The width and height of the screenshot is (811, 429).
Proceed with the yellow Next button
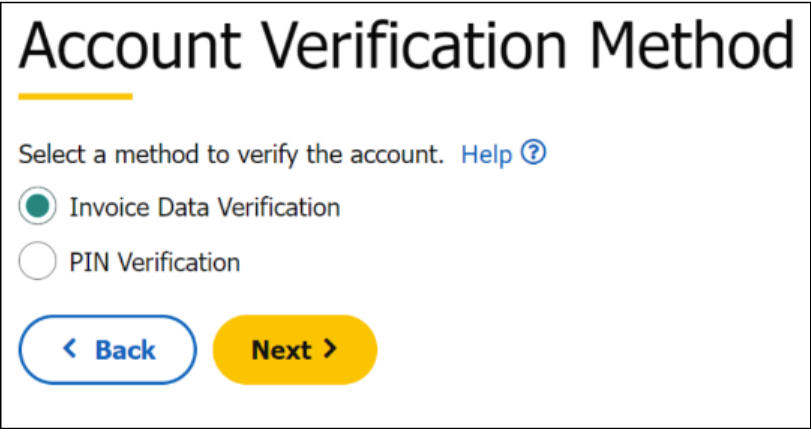coord(294,350)
